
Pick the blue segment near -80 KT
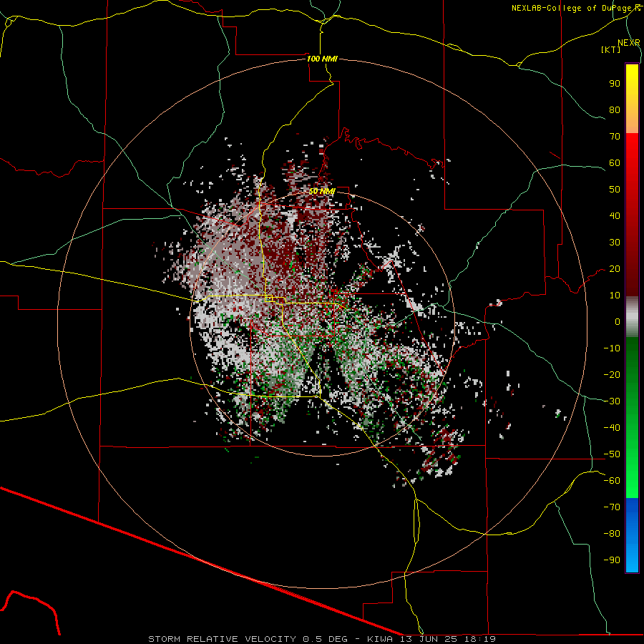632,534
